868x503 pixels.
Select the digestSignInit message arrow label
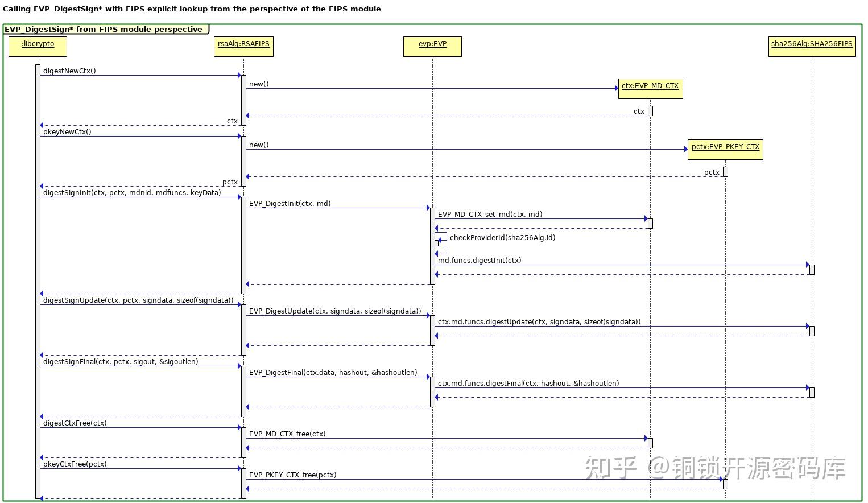click(131, 193)
